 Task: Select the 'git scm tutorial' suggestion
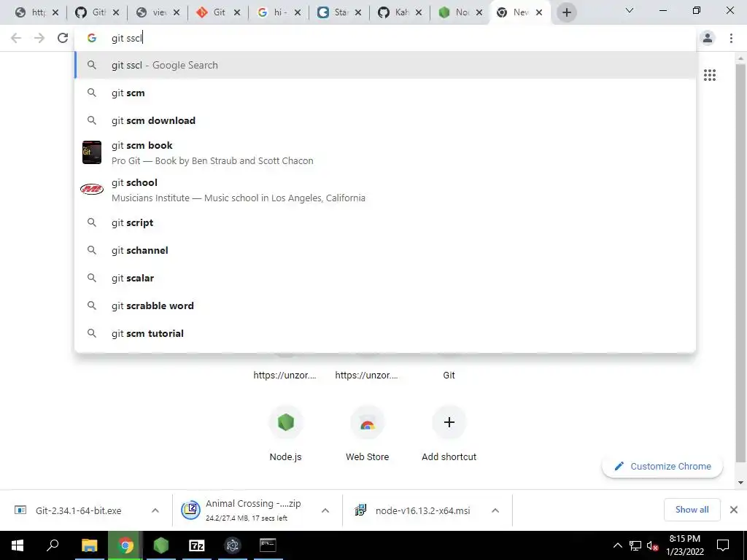(385, 332)
